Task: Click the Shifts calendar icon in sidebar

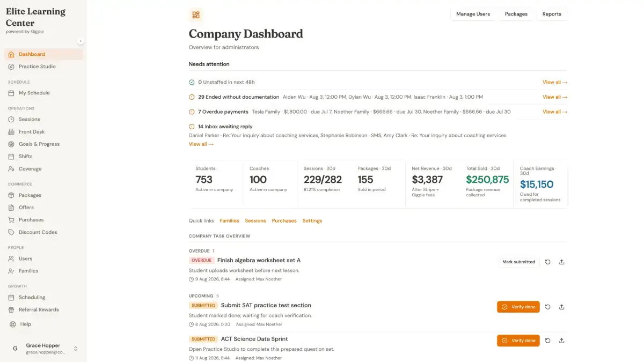Action: 11,156
